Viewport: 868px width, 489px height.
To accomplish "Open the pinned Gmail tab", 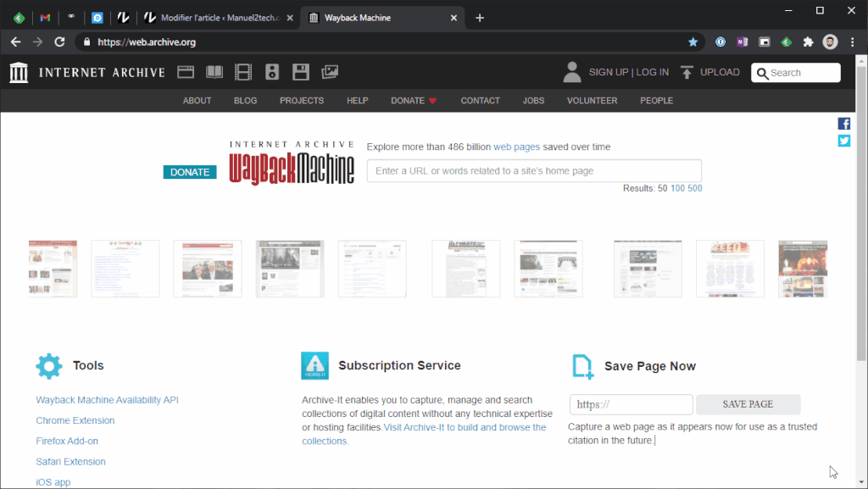I will [45, 18].
